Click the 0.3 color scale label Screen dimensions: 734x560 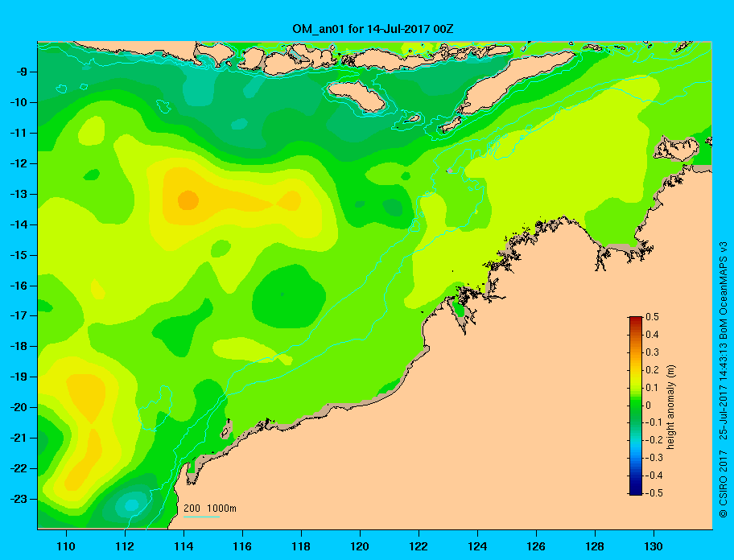pyautogui.click(x=652, y=352)
